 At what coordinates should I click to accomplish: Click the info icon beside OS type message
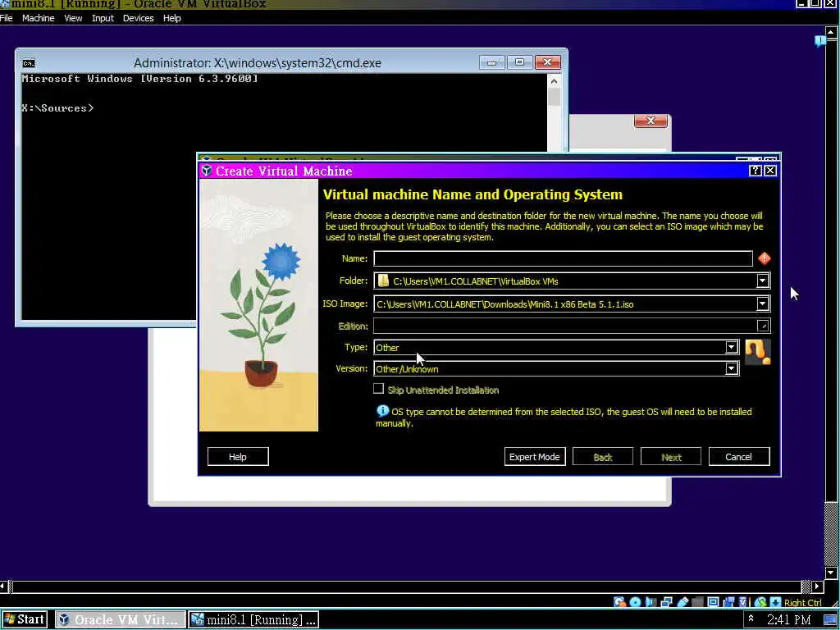[x=382, y=411]
